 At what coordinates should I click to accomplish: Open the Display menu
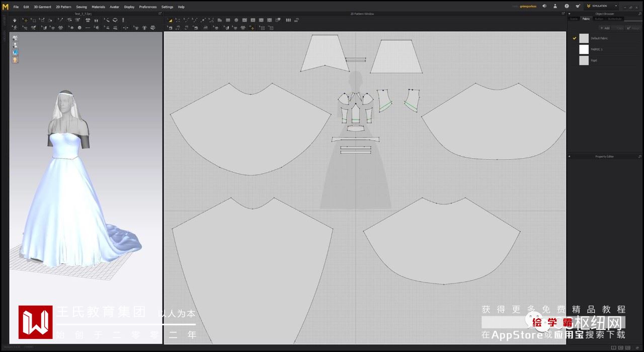coord(129,7)
